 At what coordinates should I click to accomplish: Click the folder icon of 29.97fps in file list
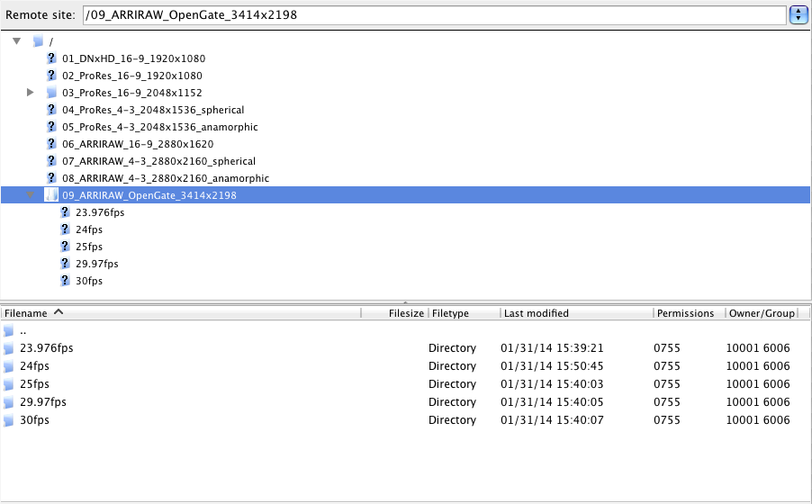pyautogui.click(x=8, y=402)
